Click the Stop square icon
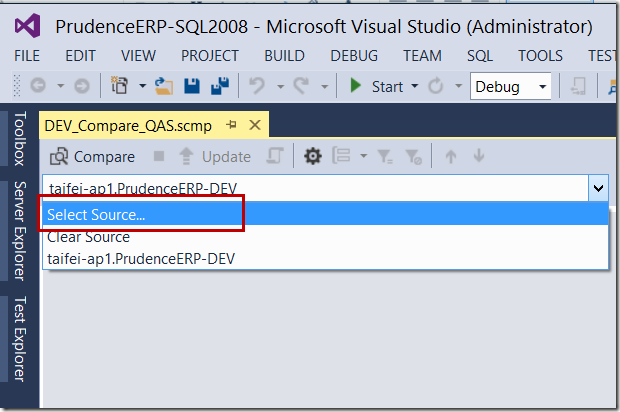This screenshot has width=620, height=412. 159,156
